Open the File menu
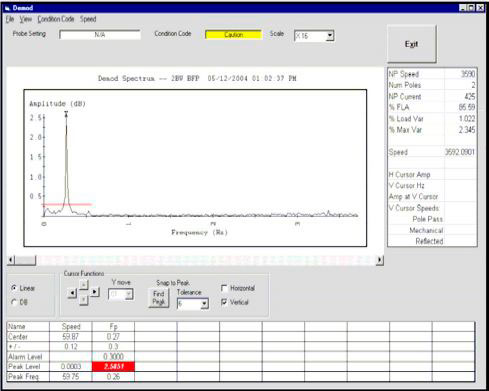 tap(10, 19)
